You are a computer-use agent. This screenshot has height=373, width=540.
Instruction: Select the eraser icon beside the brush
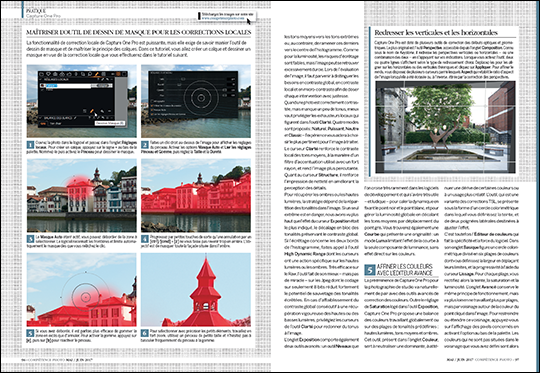pos(102,111)
